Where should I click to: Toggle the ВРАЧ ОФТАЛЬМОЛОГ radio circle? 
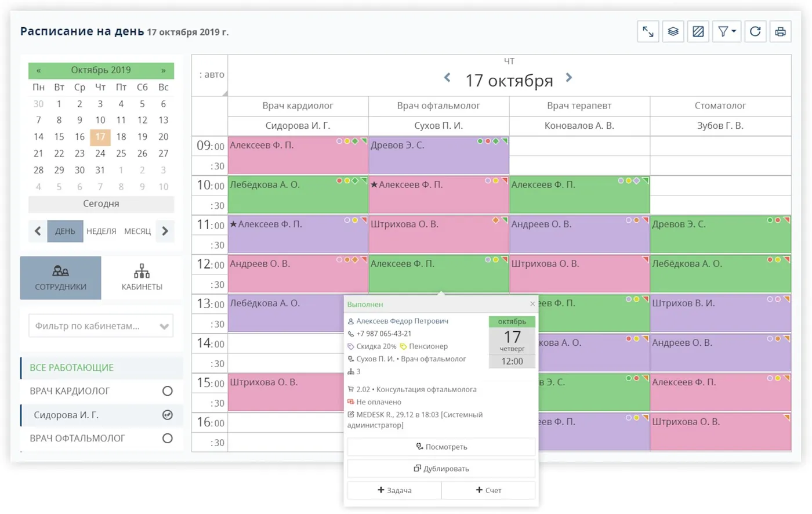(x=168, y=439)
